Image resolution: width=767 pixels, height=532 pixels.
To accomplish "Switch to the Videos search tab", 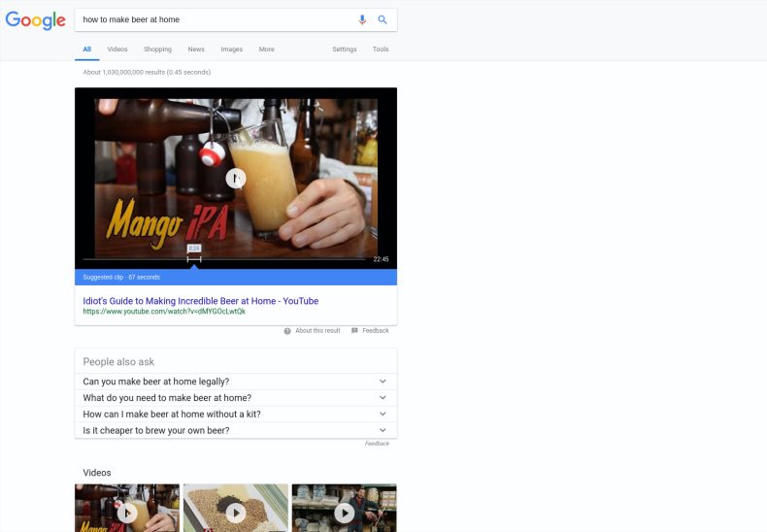I will click(117, 50).
